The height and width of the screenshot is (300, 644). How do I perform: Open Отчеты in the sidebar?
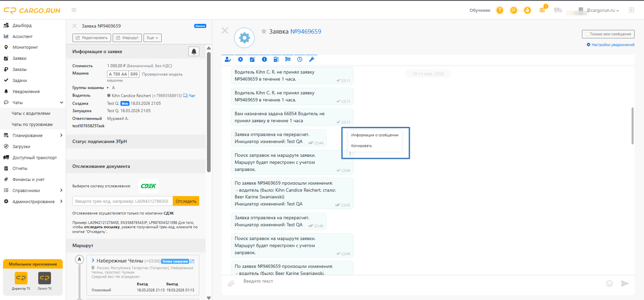click(x=20, y=168)
